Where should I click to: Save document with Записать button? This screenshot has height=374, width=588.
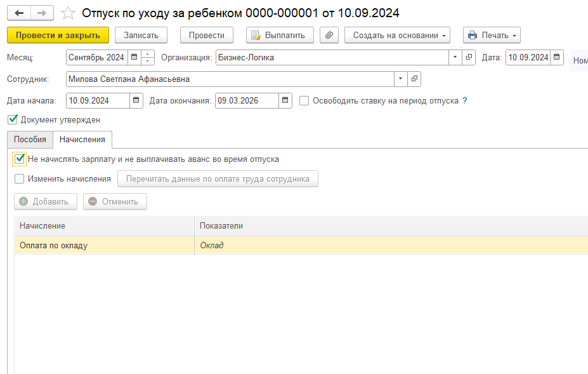tap(141, 36)
